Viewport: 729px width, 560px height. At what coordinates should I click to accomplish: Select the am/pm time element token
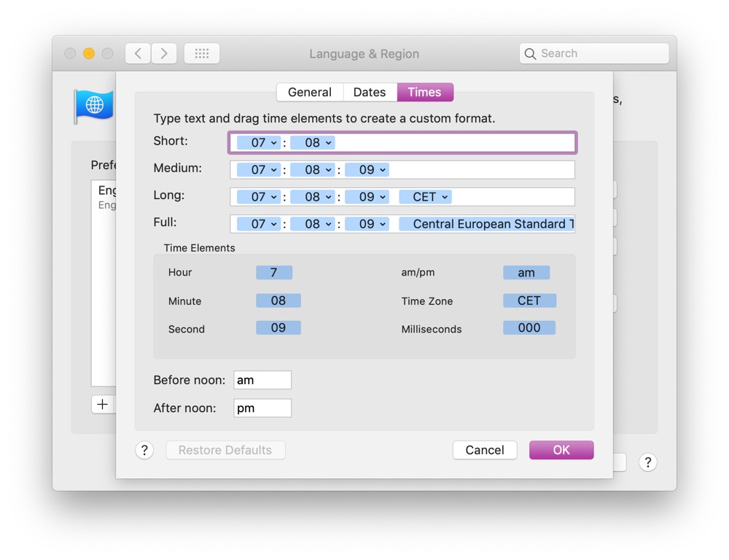click(526, 272)
